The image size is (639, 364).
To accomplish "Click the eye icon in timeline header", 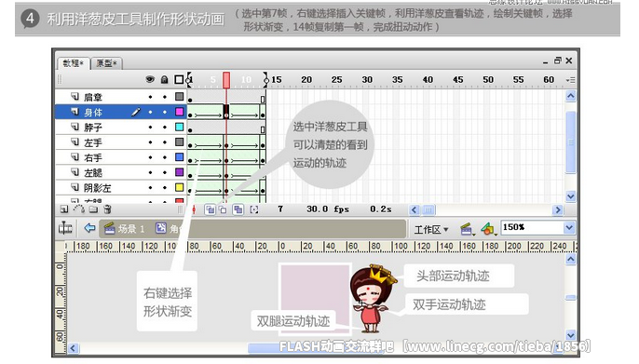I will coord(150,79).
